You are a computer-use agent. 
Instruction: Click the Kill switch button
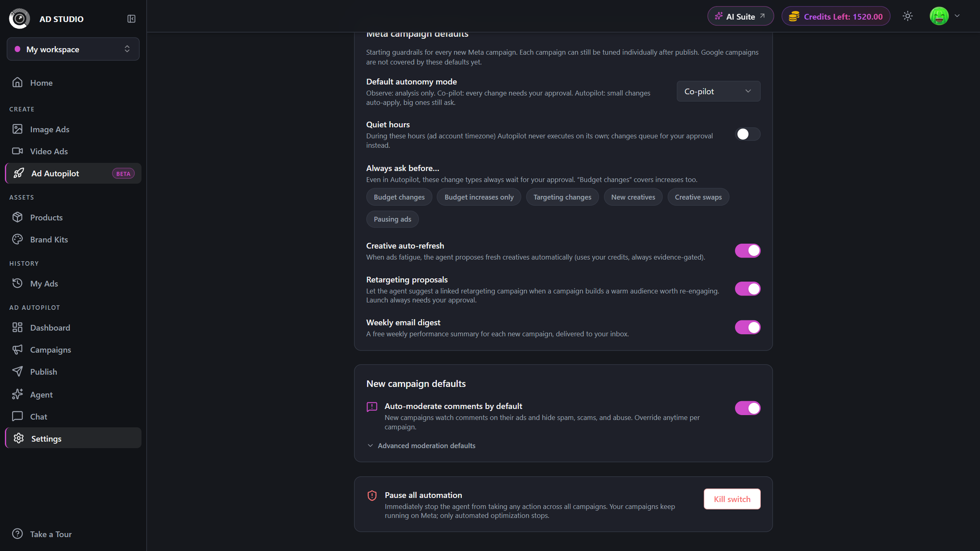click(x=732, y=499)
